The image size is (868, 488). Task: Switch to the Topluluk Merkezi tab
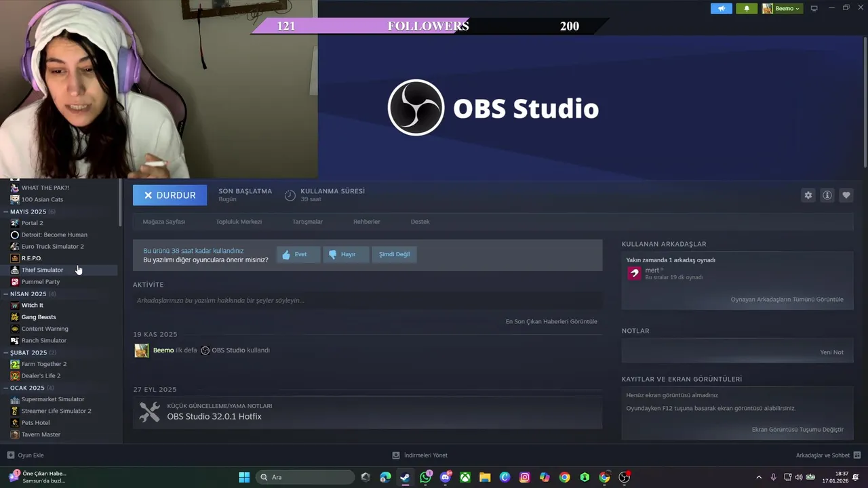tap(239, 222)
